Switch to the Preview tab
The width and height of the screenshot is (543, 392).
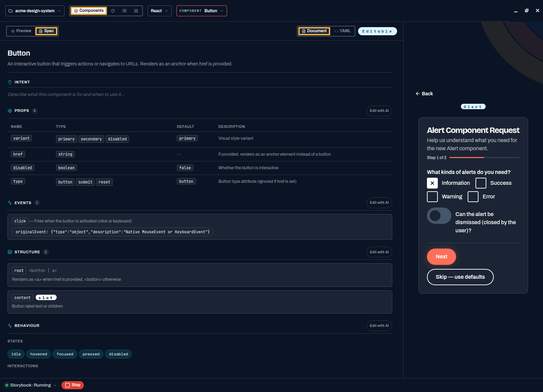coord(21,31)
